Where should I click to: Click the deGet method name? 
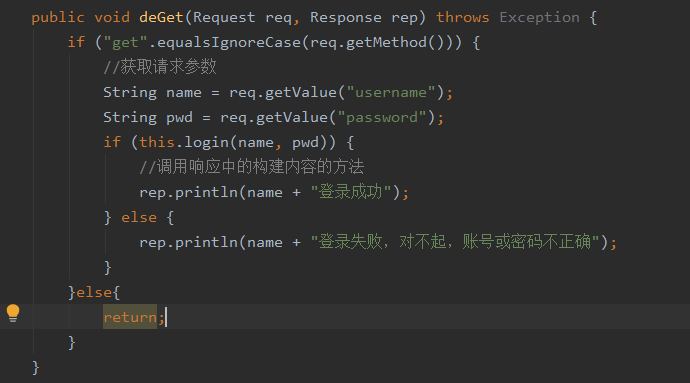pyautogui.click(x=161, y=17)
